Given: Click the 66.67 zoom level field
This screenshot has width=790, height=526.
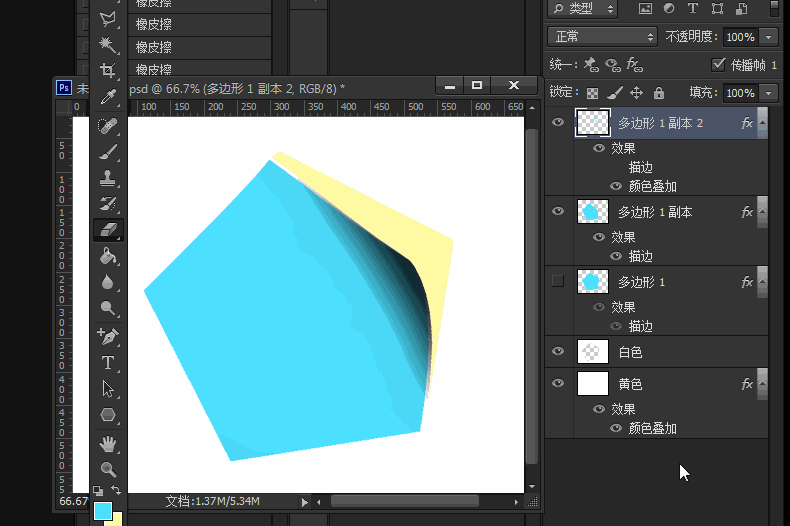Looking at the screenshot, I should [73, 501].
